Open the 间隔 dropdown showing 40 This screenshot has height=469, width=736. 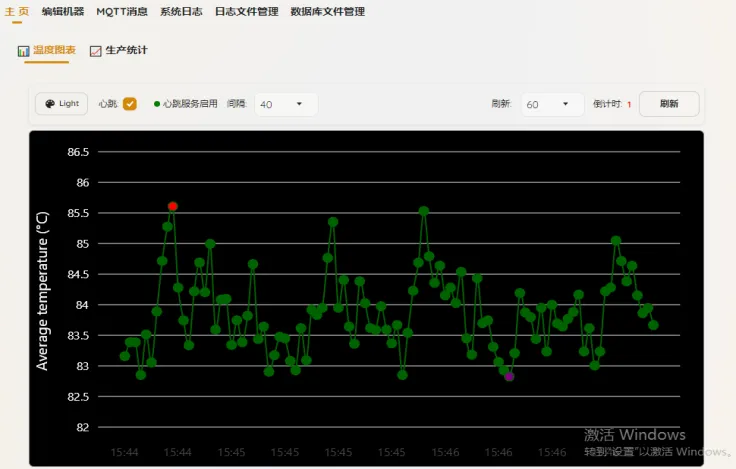click(x=286, y=104)
